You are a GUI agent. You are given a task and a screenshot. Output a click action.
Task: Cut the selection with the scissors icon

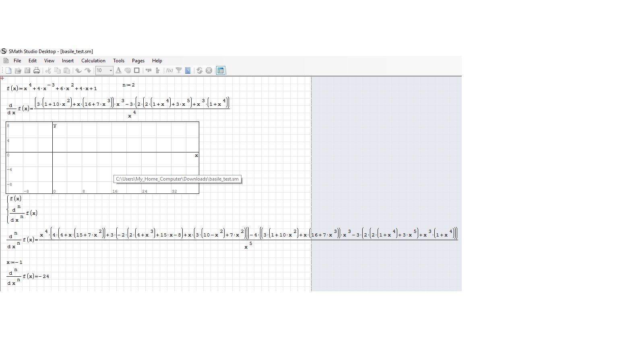tap(48, 70)
